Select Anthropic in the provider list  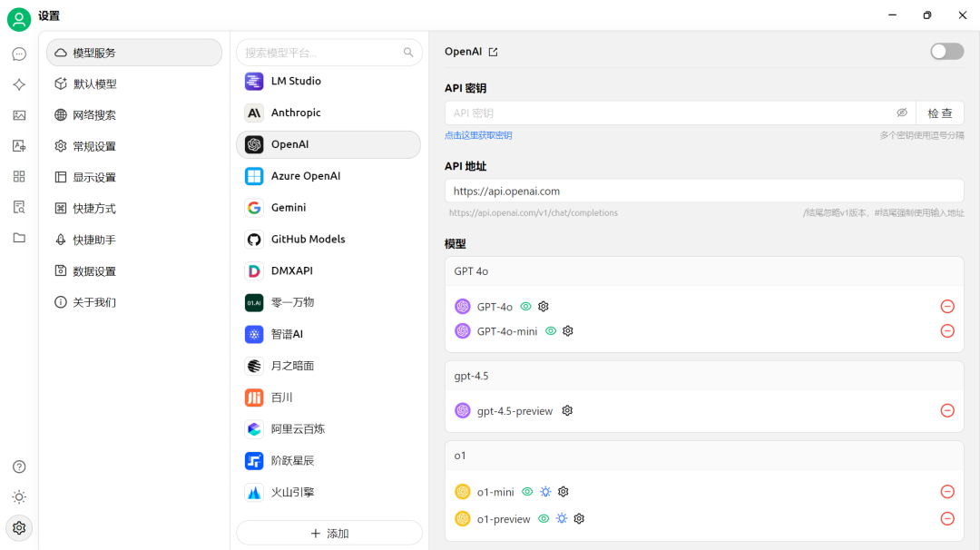point(296,113)
